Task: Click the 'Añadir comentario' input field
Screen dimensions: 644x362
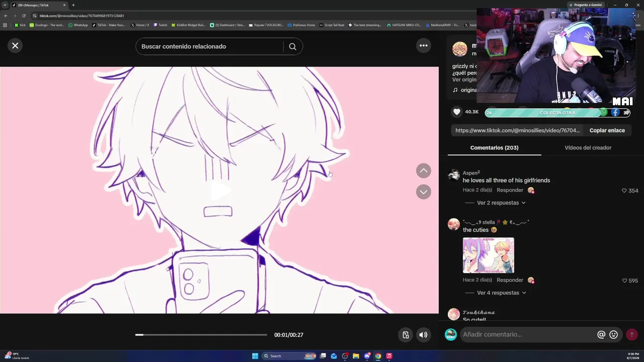Action: coord(528,334)
